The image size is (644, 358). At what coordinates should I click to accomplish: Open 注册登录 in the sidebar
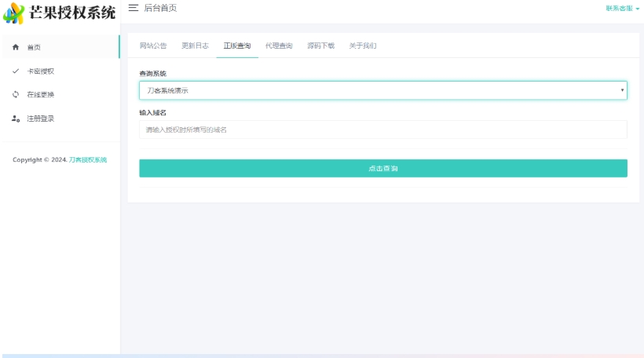tap(61, 119)
